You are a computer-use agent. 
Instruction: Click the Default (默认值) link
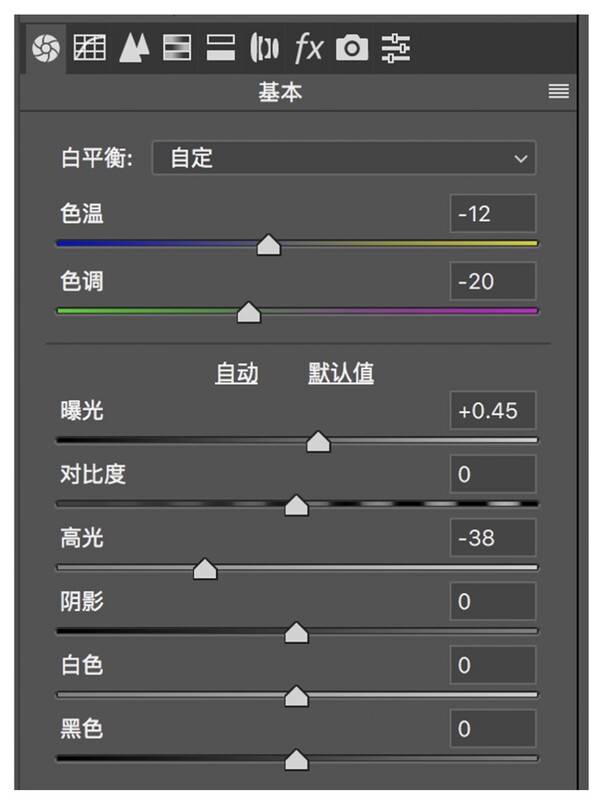click(341, 373)
